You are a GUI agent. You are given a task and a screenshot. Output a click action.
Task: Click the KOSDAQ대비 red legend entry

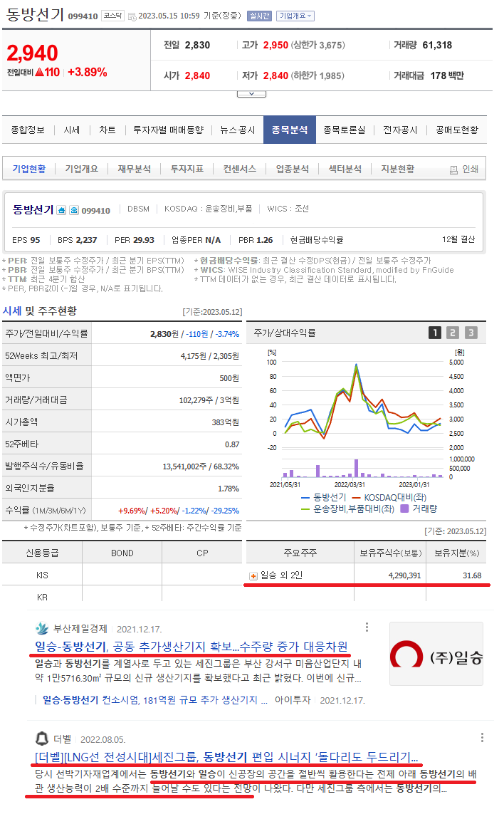(x=389, y=498)
